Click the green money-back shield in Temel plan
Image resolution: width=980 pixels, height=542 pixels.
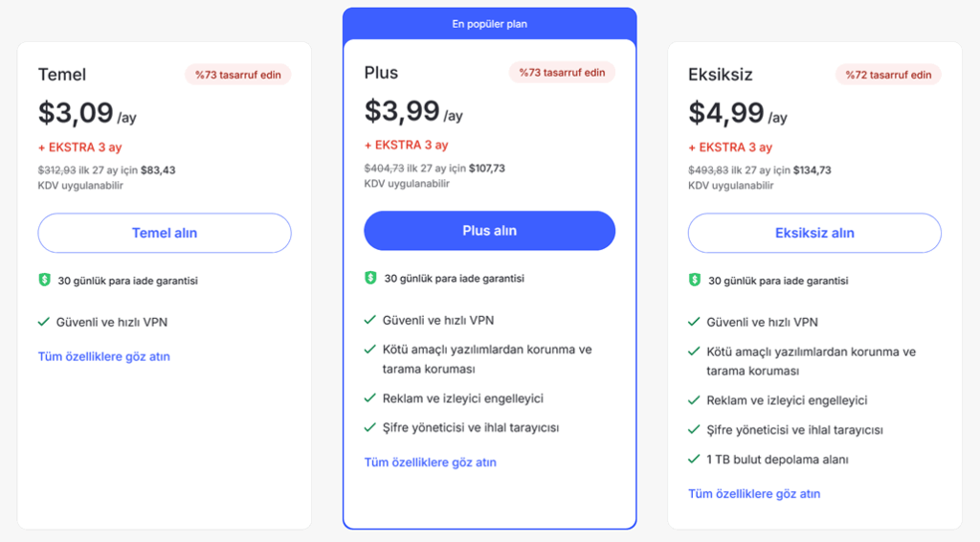pos(44,281)
